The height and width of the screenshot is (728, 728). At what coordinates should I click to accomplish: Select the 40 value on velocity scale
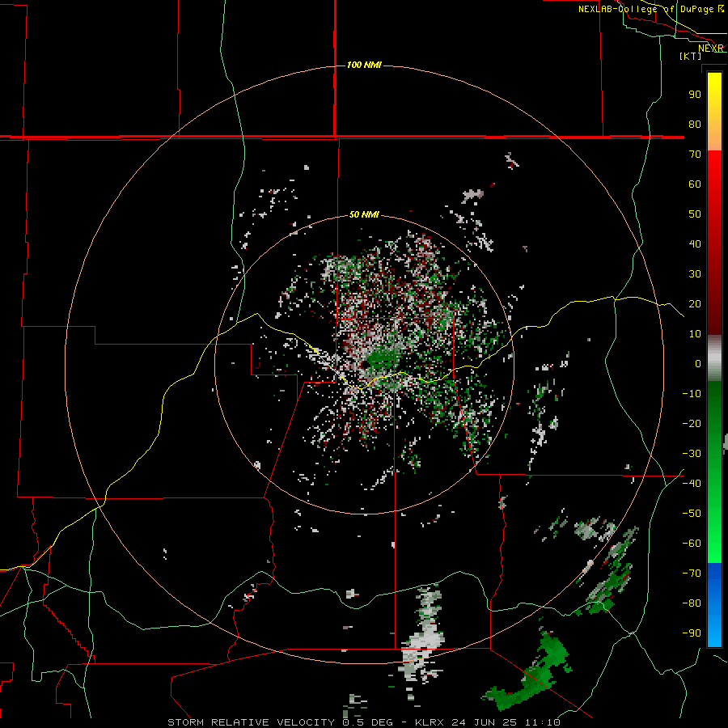[695, 244]
